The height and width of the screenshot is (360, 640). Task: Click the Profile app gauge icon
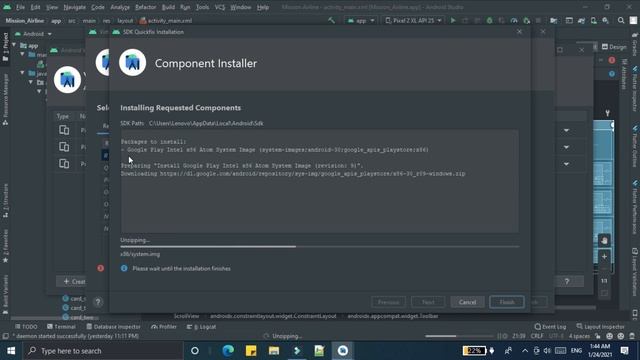tap(514, 20)
